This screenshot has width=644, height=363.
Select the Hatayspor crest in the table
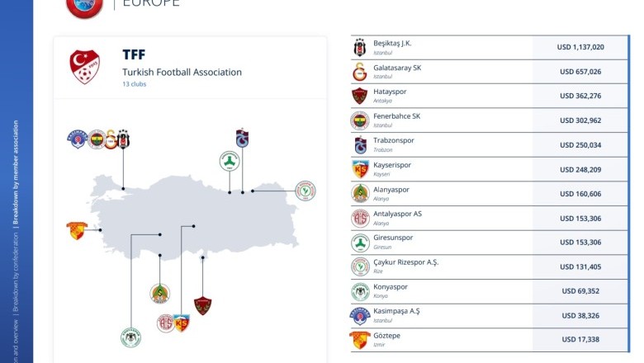359,96
